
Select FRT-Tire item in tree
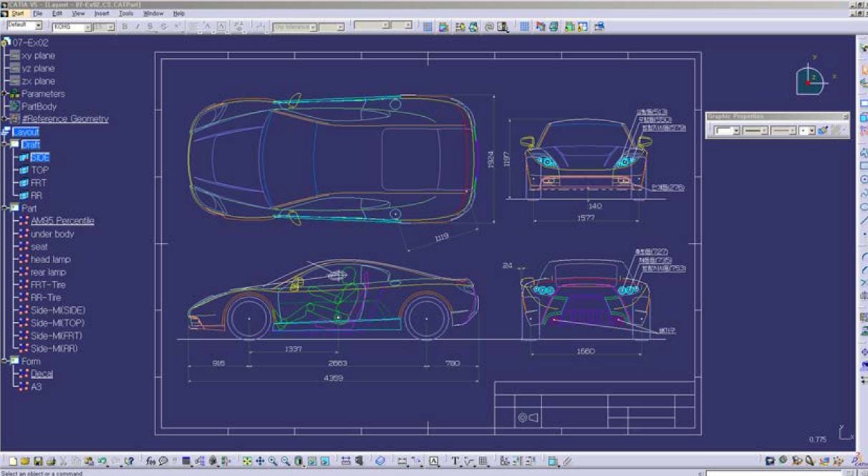coord(47,285)
